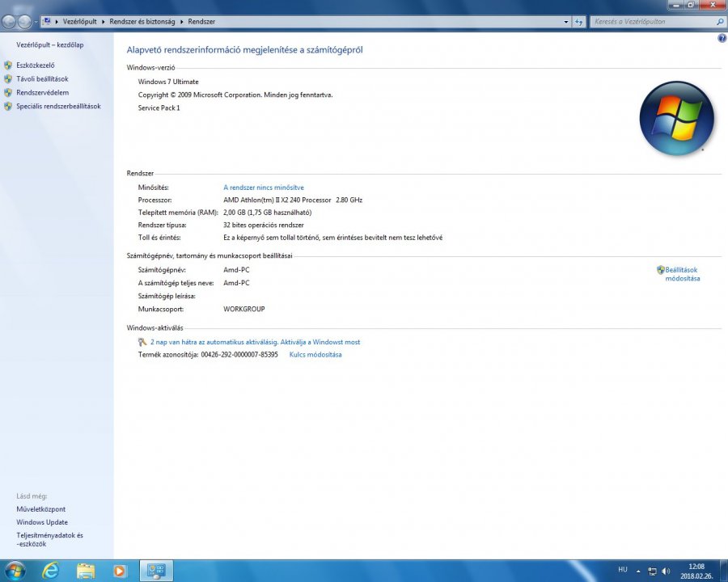728x582 pixels.
Task: Open the recent pages dropdown arrow
Action: 36,21
